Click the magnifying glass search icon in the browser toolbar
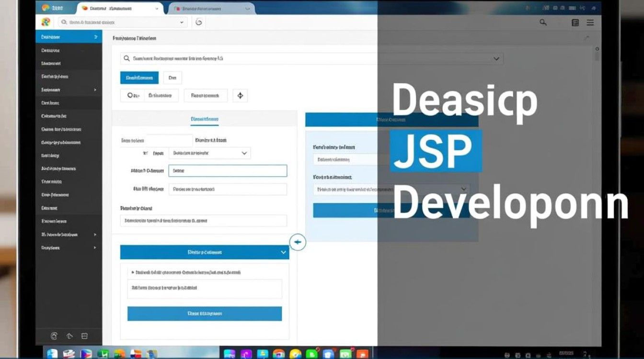 [543, 22]
